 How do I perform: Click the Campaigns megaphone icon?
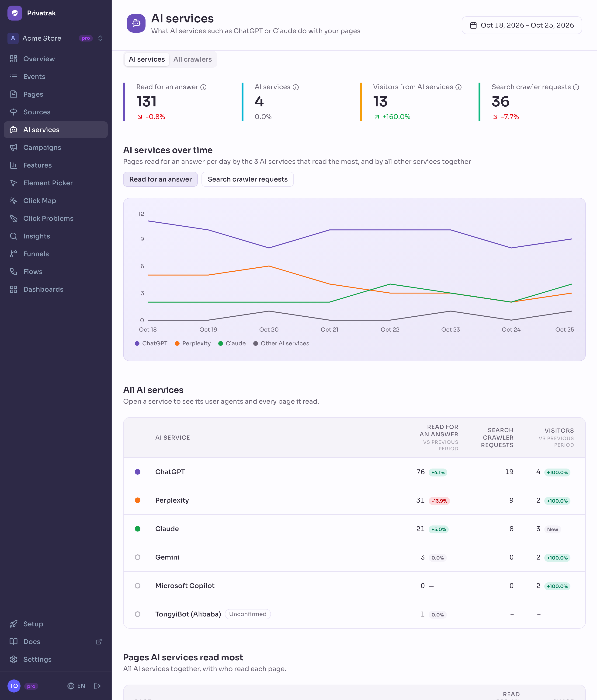[14, 148]
